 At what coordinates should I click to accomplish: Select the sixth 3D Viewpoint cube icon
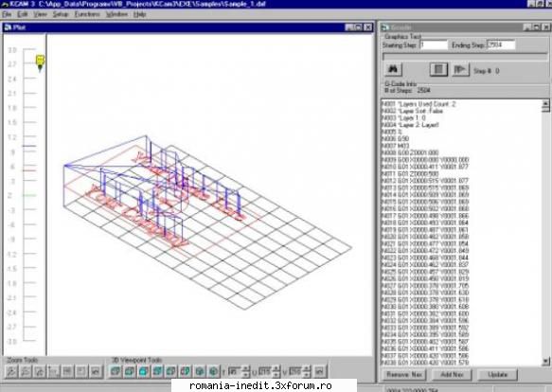pos(186,371)
